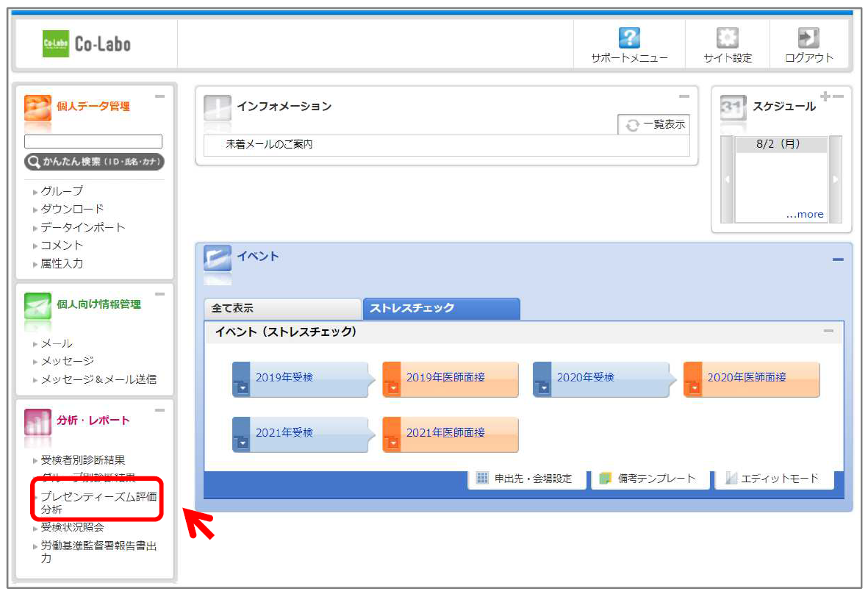Screen dimensions: 868x594
Task: Open the グループ menu link
Action: click(62, 191)
